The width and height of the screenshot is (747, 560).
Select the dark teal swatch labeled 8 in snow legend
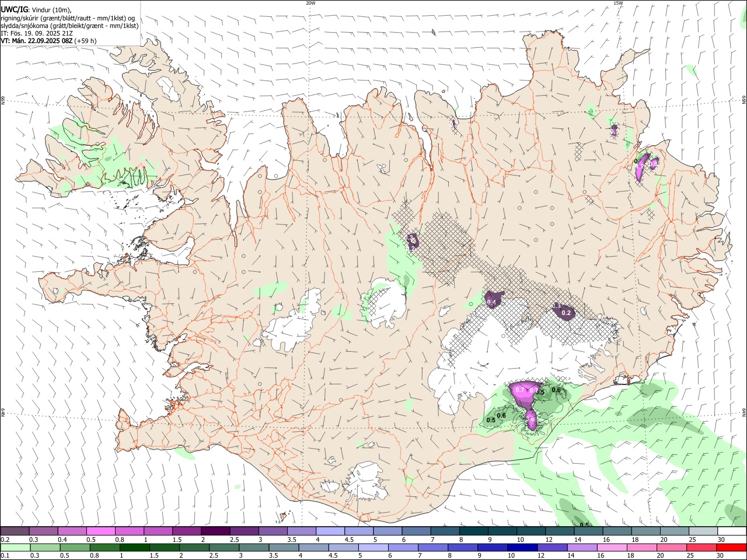coord(473,531)
